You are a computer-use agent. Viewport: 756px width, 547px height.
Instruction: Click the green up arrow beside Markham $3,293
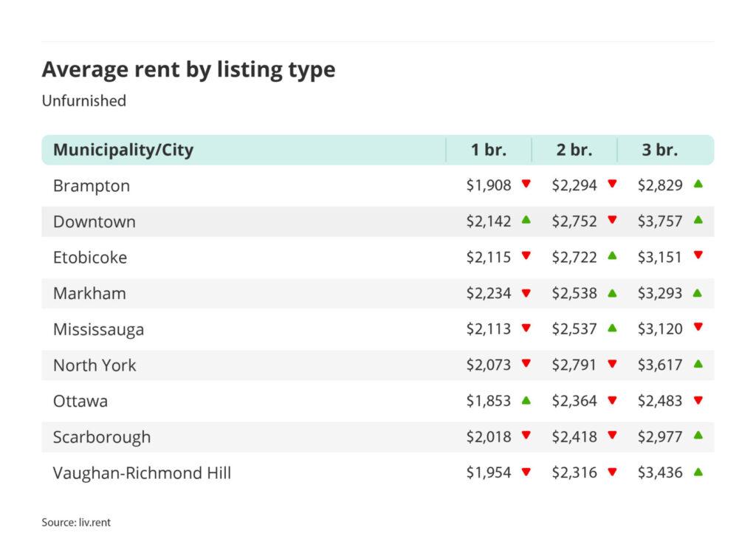[x=698, y=292]
